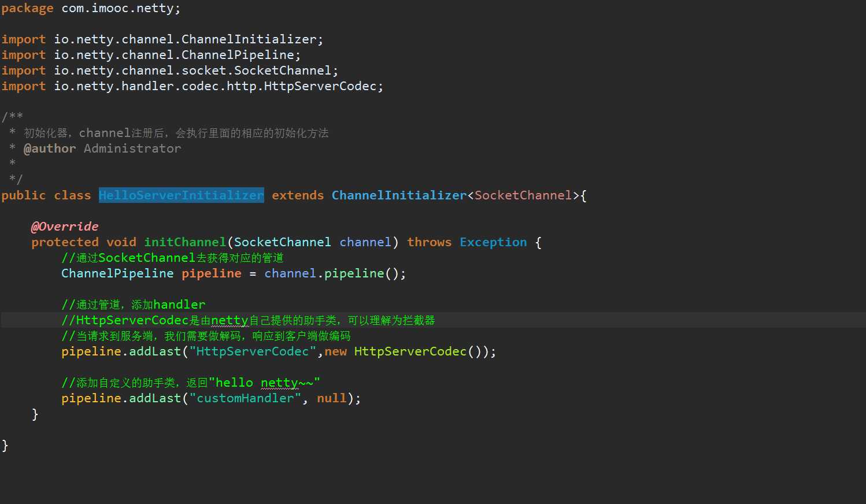Click the null argument in addLast
Image resolution: width=866 pixels, height=504 pixels.
point(332,398)
